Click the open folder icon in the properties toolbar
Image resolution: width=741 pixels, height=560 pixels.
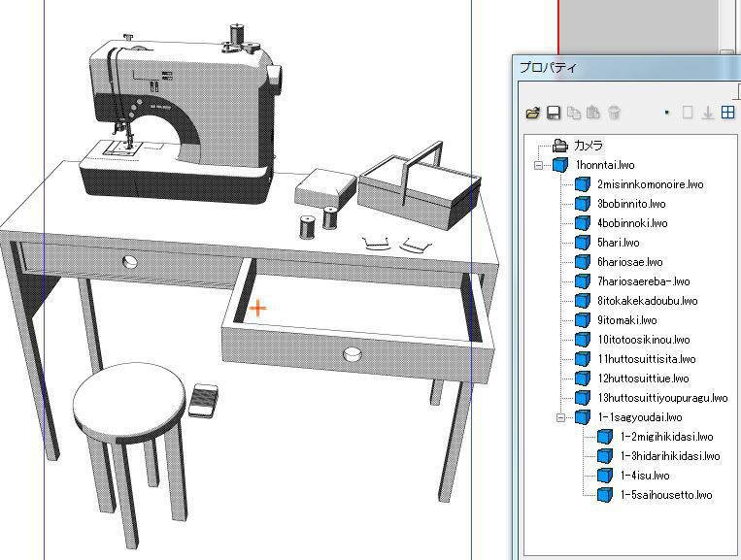point(532,113)
